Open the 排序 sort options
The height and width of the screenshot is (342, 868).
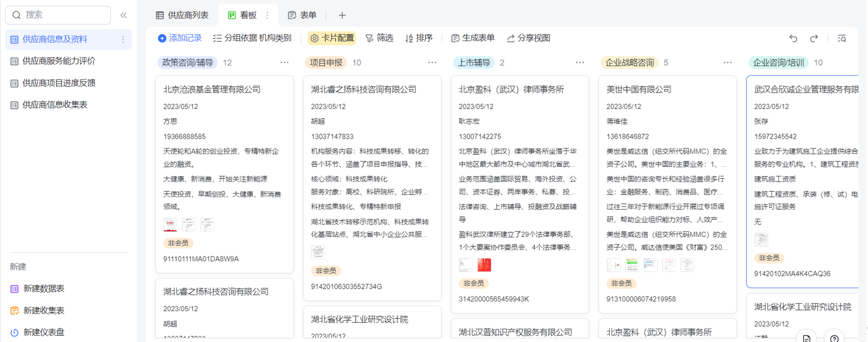click(418, 38)
